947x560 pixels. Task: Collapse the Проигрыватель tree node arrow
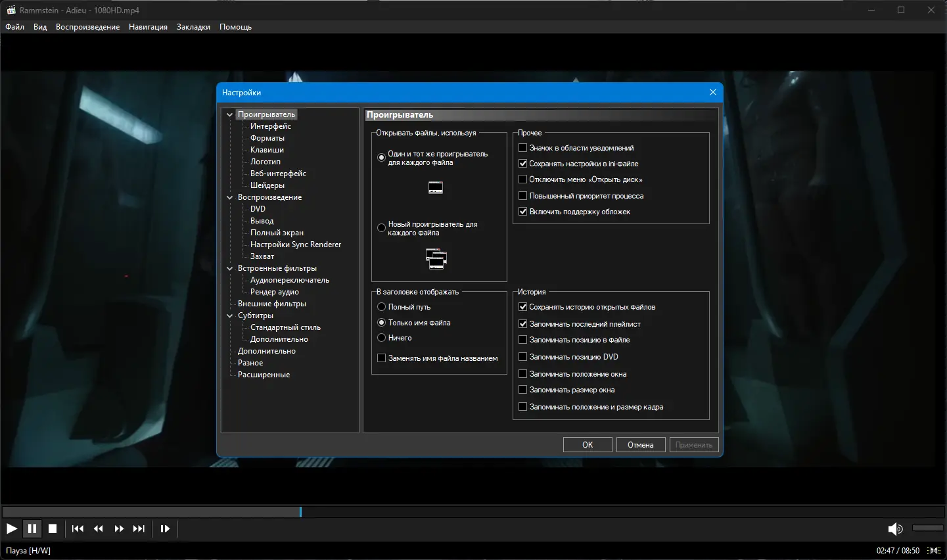point(230,114)
